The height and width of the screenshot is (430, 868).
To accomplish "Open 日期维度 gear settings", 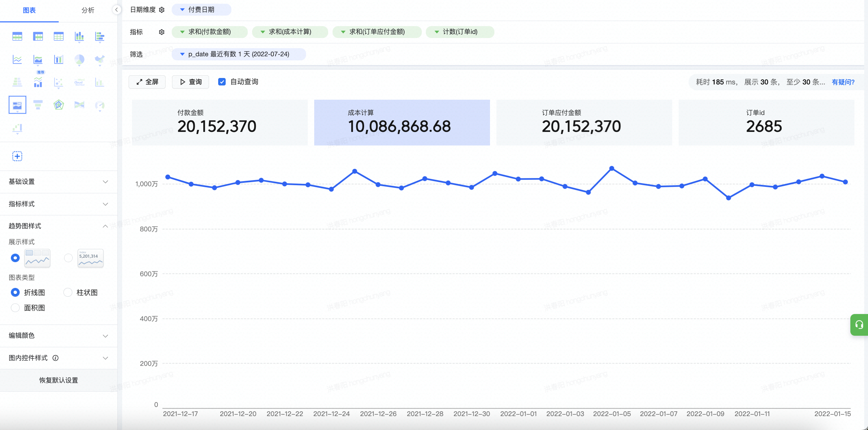I will pyautogui.click(x=162, y=10).
